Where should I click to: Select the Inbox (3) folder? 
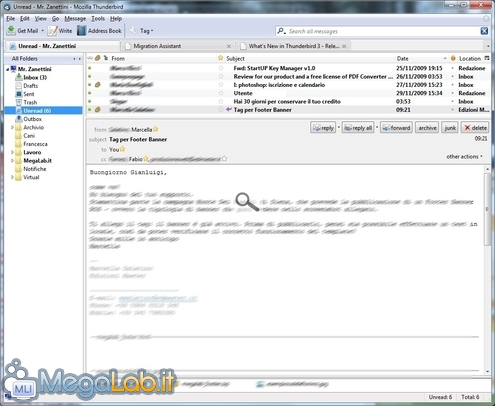(x=35, y=77)
